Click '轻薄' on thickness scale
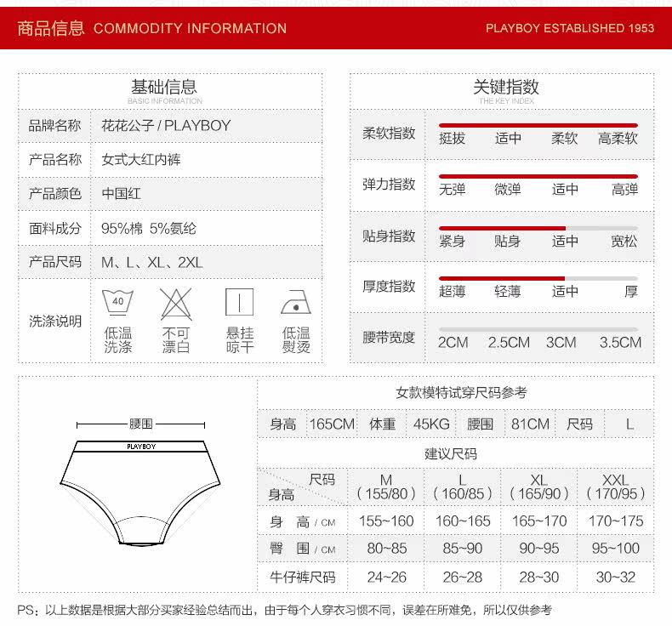Image resolution: width=672 pixels, height=626 pixels. pos(508,292)
